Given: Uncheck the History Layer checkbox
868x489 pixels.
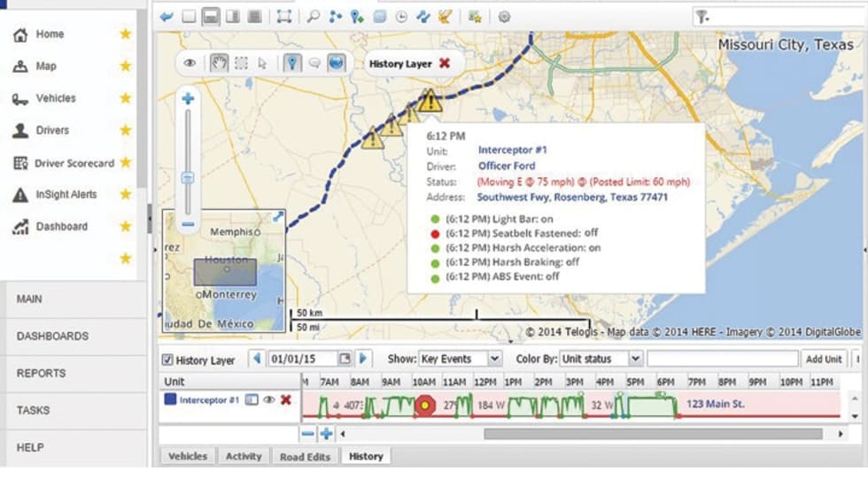Looking at the screenshot, I should (167, 360).
